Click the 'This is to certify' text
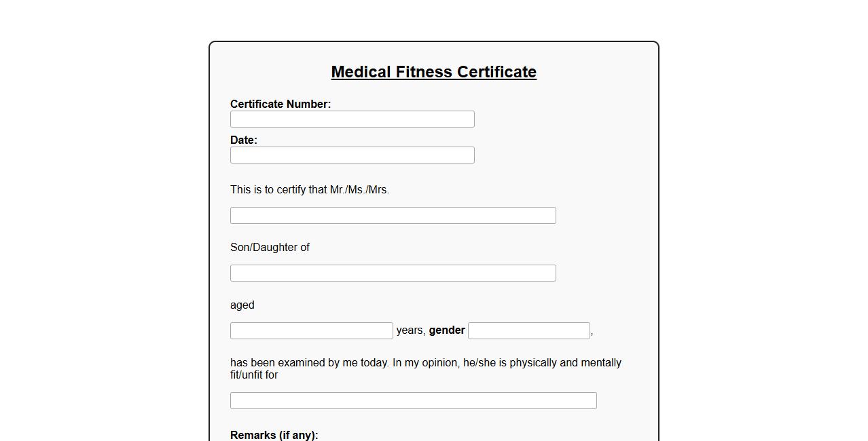This screenshot has width=868, height=441. [x=309, y=190]
